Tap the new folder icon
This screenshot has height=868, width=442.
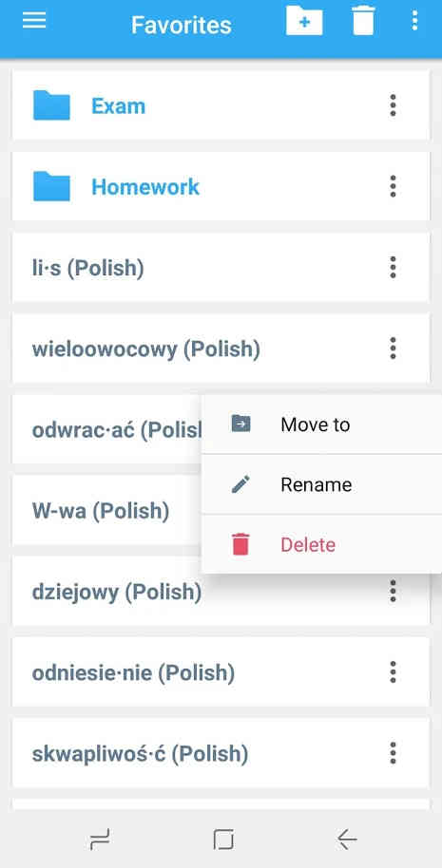pyautogui.click(x=304, y=21)
